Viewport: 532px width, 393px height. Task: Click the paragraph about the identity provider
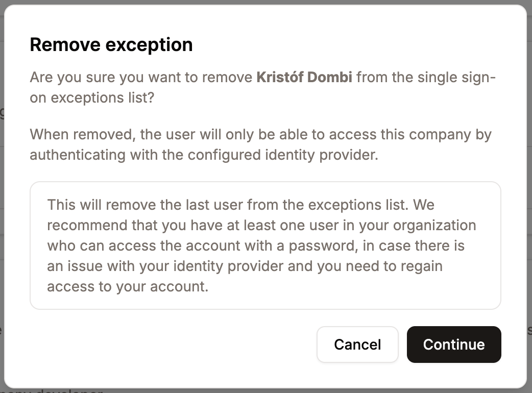pos(261,144)
